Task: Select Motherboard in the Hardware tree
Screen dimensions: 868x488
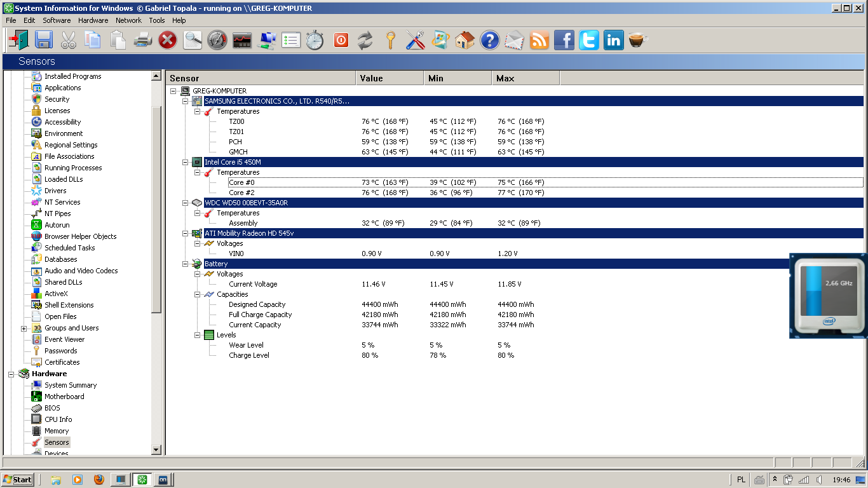Action: pos(64,396)
